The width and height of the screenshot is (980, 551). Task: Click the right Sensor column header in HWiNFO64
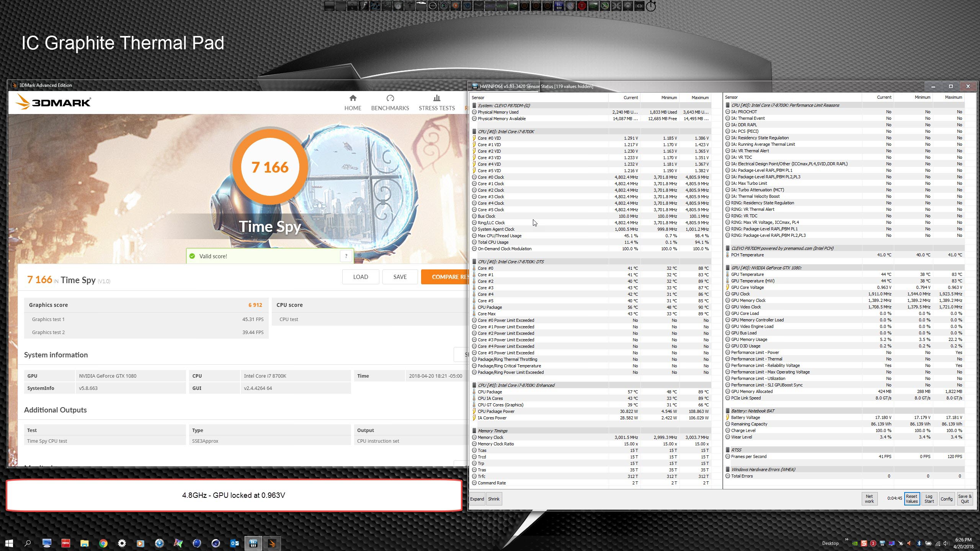coord(792,97)
